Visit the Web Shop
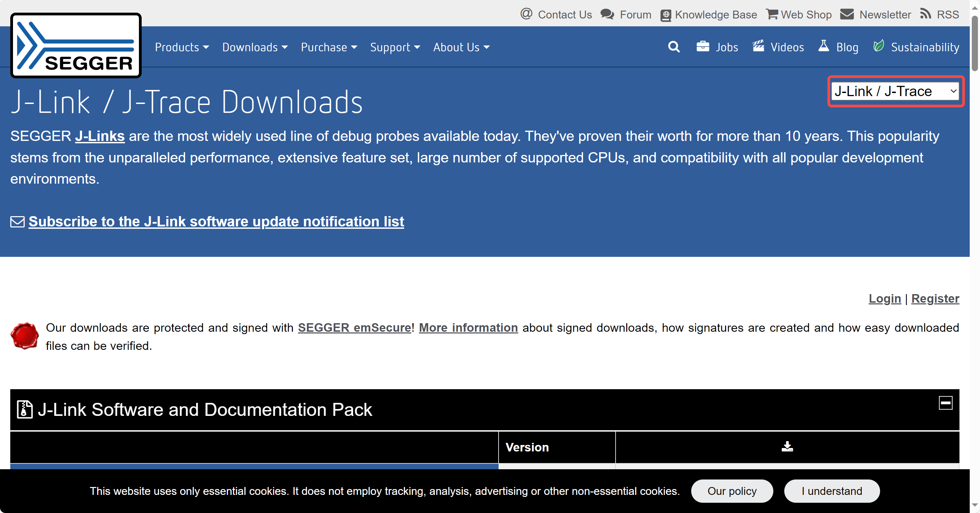This screenshot has width=980, height=513. click(806, 14)
